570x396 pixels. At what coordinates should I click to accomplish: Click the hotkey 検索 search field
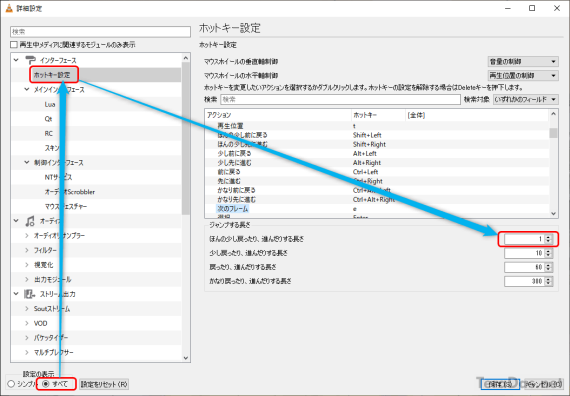click(x=340, y=99)
